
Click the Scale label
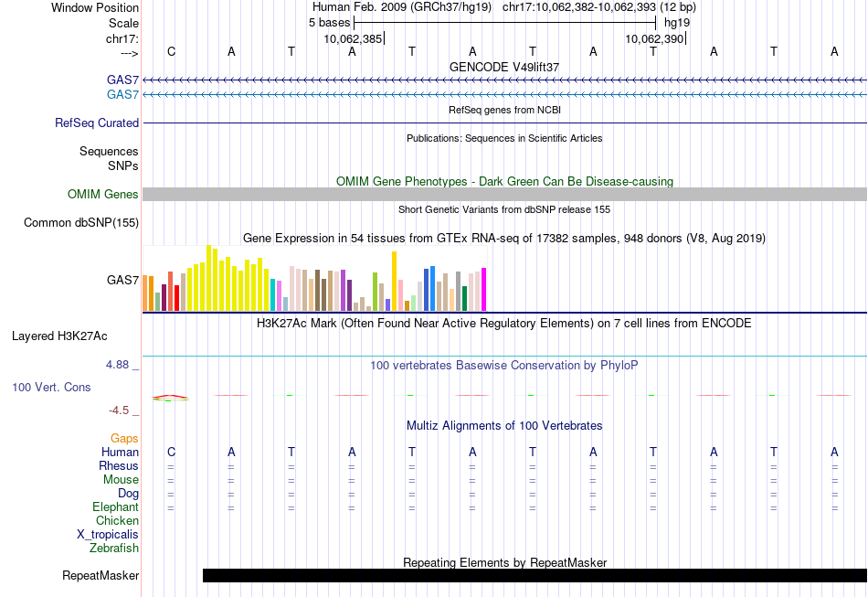point(124,23)
